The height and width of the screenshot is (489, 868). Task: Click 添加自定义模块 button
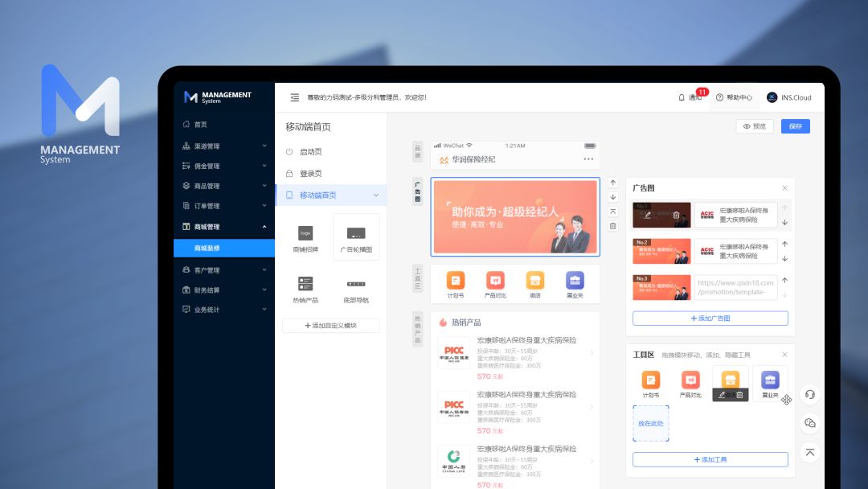point(330,326)
